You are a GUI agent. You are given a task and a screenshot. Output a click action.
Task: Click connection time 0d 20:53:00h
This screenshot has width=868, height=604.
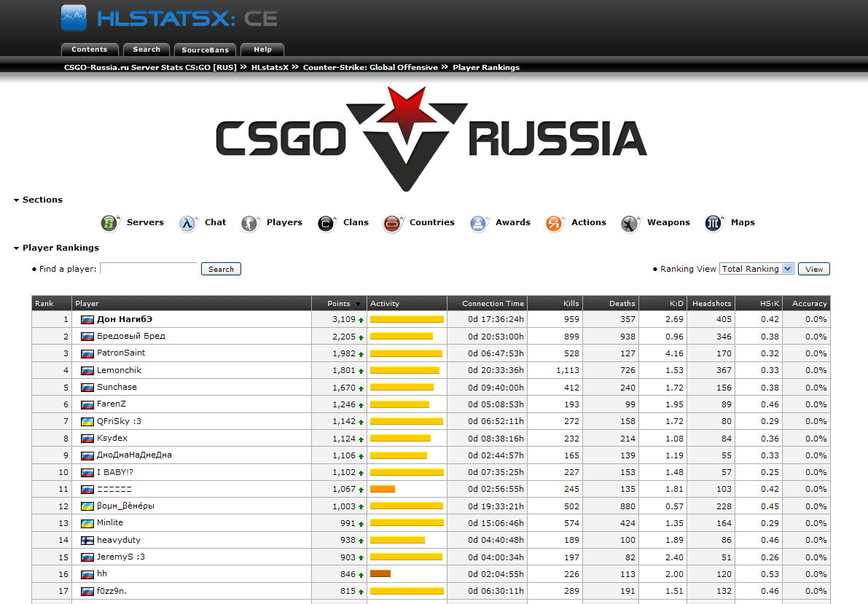[496, 337]
